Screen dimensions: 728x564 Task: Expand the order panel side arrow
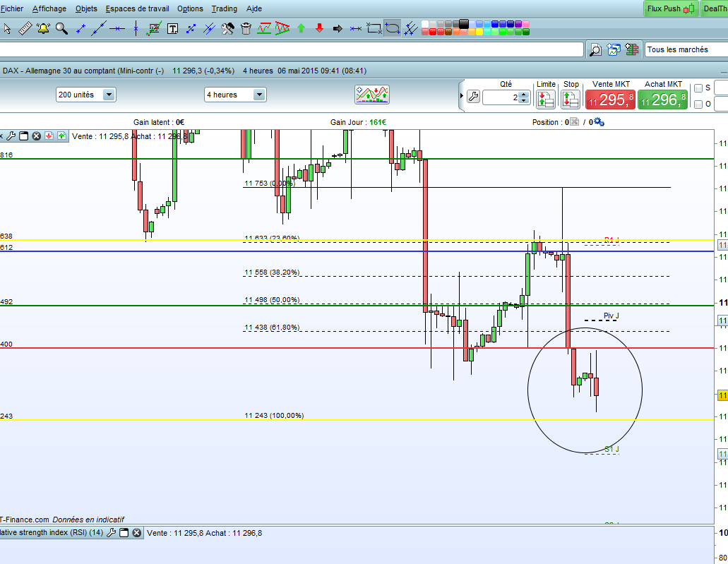click(x=462, y=96)
